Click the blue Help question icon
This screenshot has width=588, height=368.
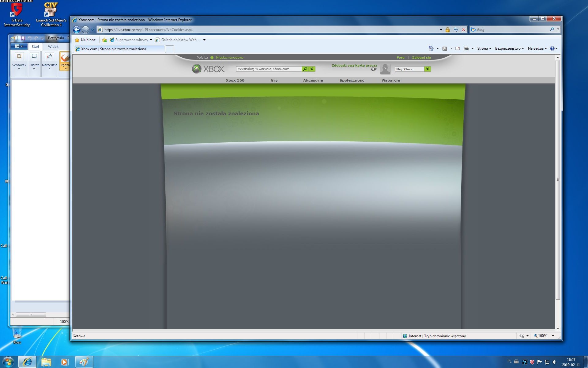pos(552,48)
